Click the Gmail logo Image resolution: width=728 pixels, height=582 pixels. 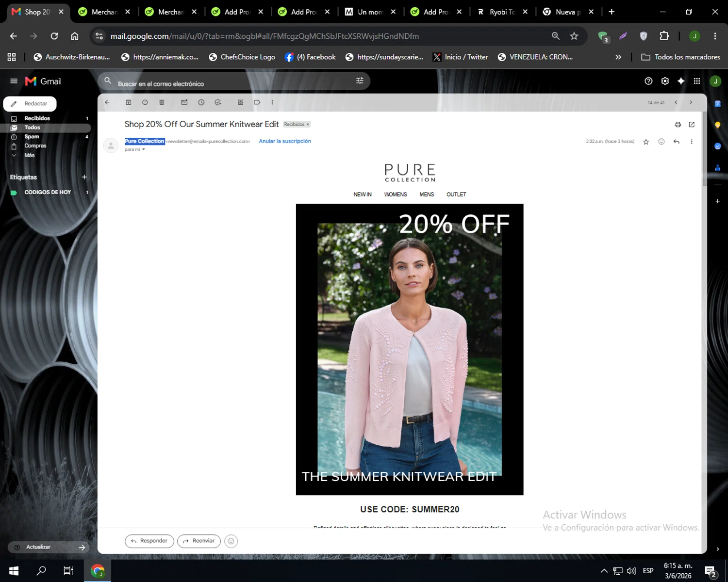pos(43,81)
